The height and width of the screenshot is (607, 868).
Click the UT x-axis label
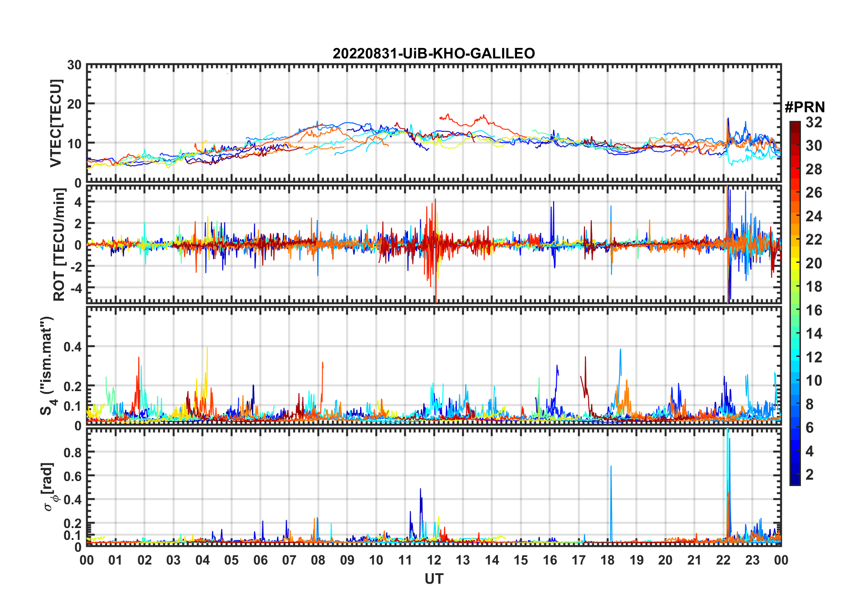434,579
